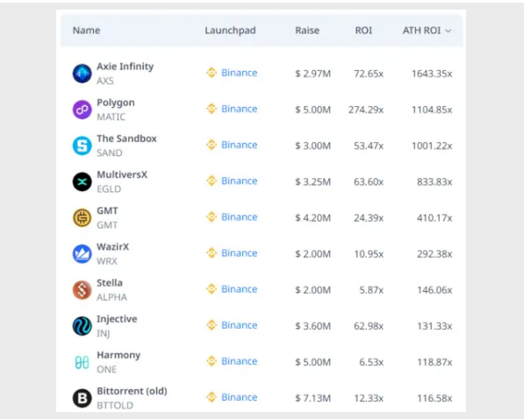Image resolution: width=530 pixels, height=420 pixels.
Task: Click the 146.06x ATH ROI value
Action: (434, 290)
